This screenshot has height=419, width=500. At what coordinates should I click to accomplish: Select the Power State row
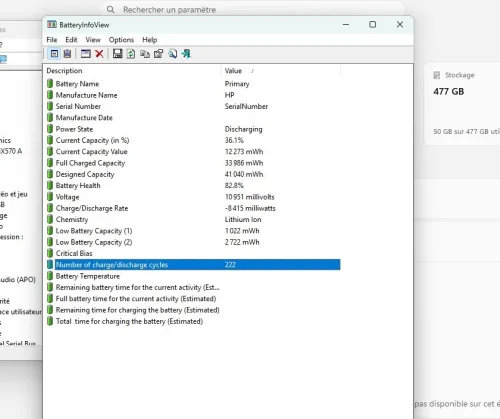(193, 129)
